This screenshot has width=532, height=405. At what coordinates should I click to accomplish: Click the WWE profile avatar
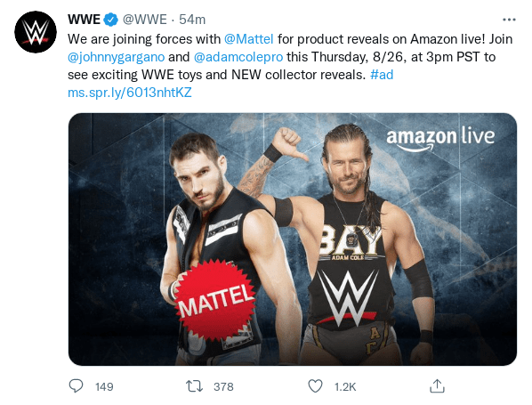tap(36, 32)
